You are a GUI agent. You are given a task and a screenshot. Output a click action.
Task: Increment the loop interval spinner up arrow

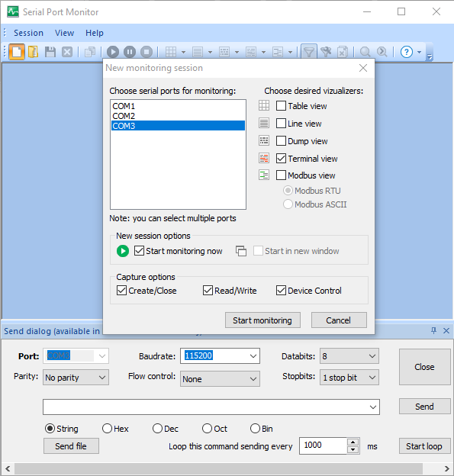point(353,442)
